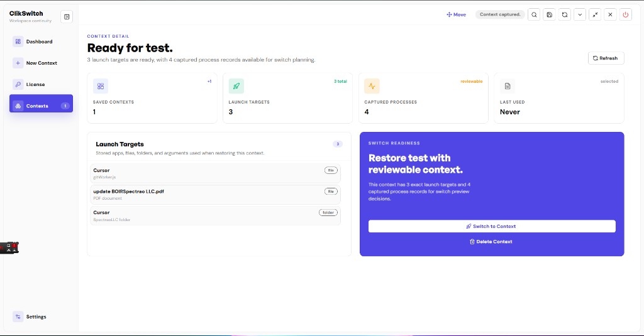Click the folder badge on the Cursor row
The width and height of the screenshot is (644, 336).
(x=328, y=212)
